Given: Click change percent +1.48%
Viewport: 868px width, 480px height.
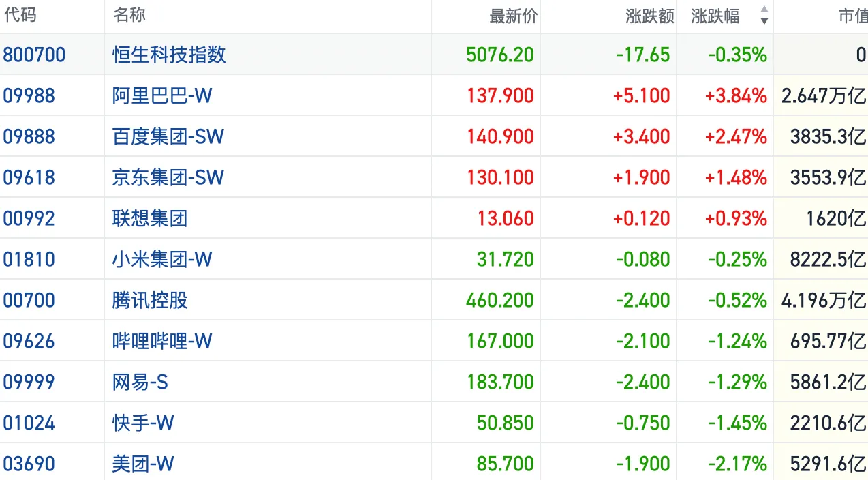Looking at the screenshot, I should coord(736,177).
